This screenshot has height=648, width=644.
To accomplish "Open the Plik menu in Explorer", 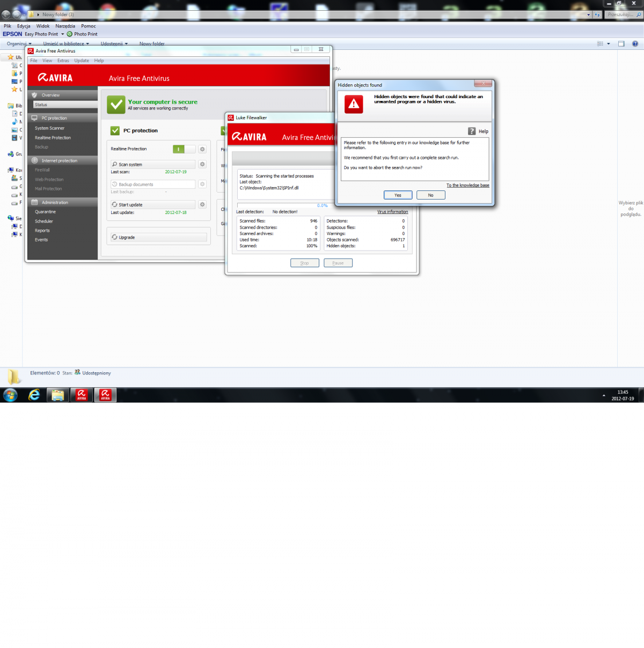I will (8, 26).
